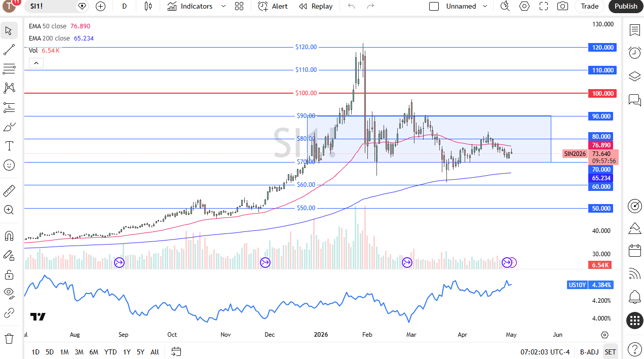Select the 1D date range
This screenshot has height=359, width=644.
35,352
